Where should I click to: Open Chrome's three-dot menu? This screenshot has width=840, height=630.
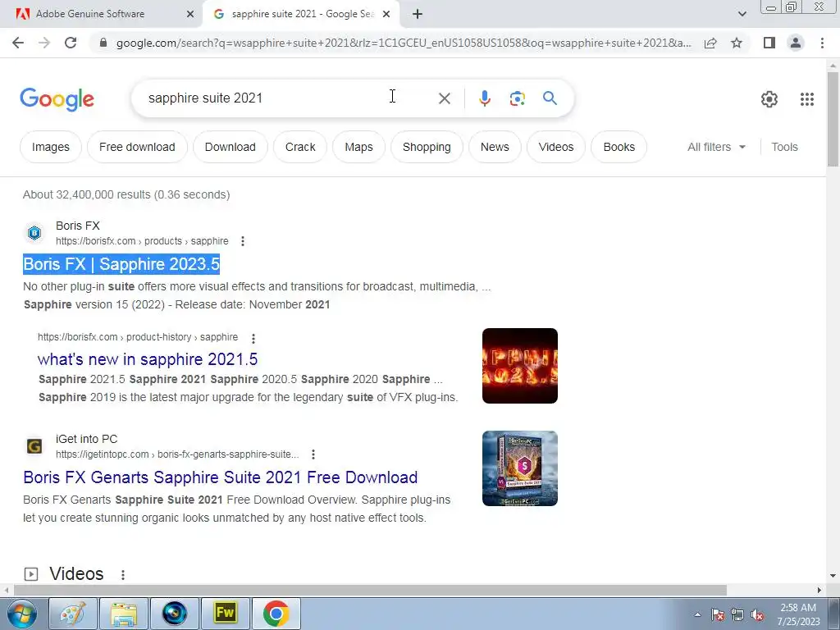[x=822, y=43]
